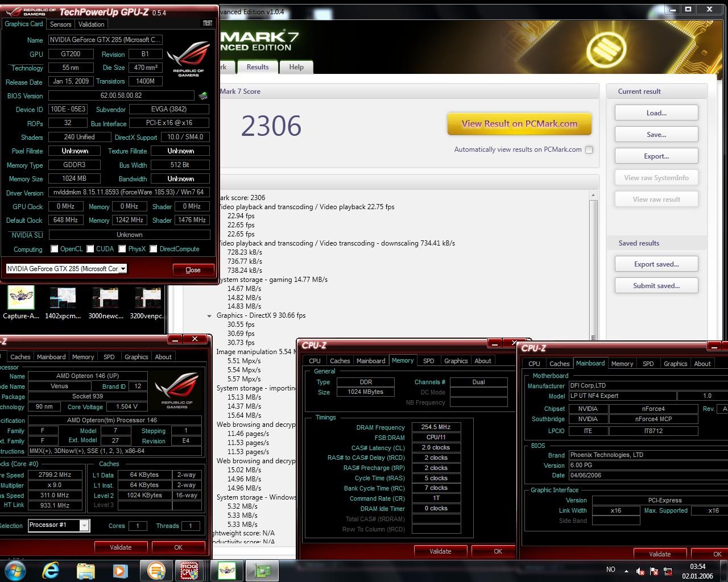Enable the CUDA checkbox in GPU-Z
The image size is (728, 582).
pos(90,249)
